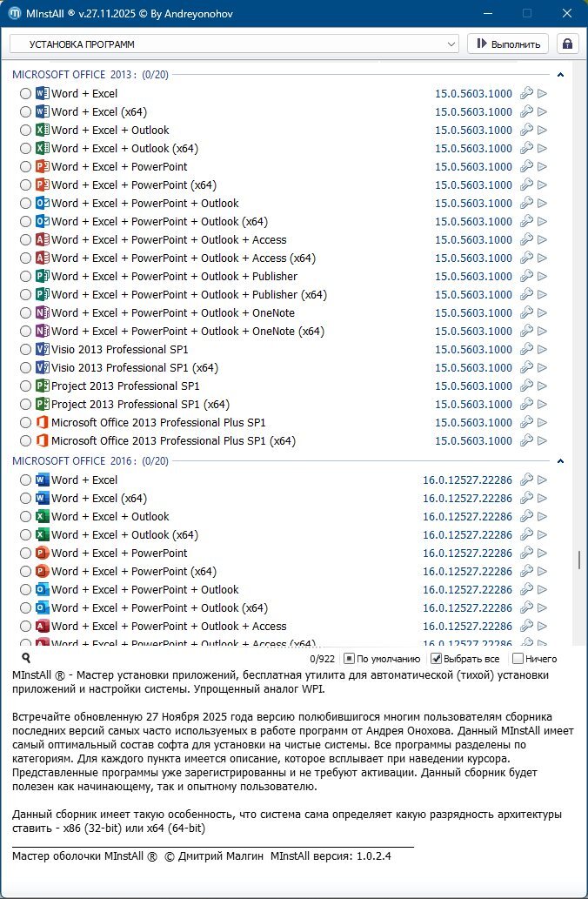588x899 pixels.
Task: Click the key icon for Visio 2013 Professional SP1
Action: pos(525,350)
